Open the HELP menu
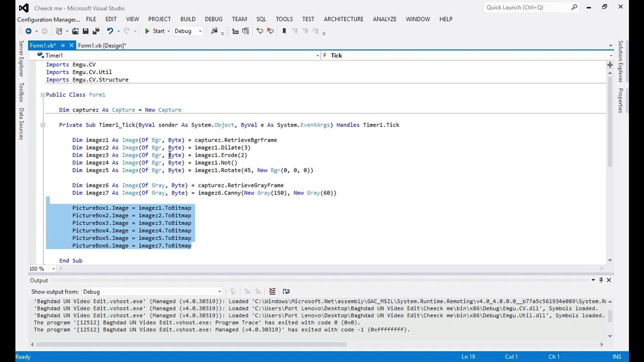This screenshot has width=644, height=362. coord(446,19)
